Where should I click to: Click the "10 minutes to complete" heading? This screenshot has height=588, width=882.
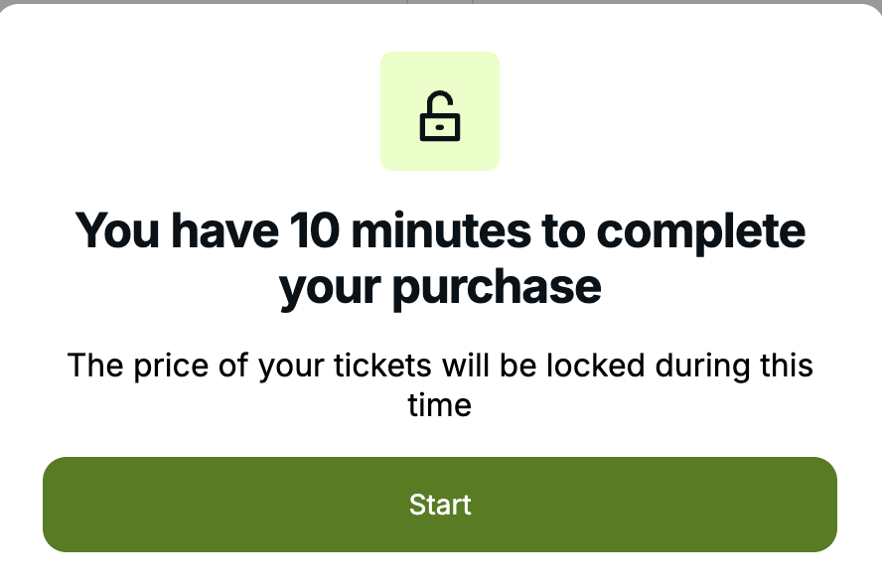(440, 258)
